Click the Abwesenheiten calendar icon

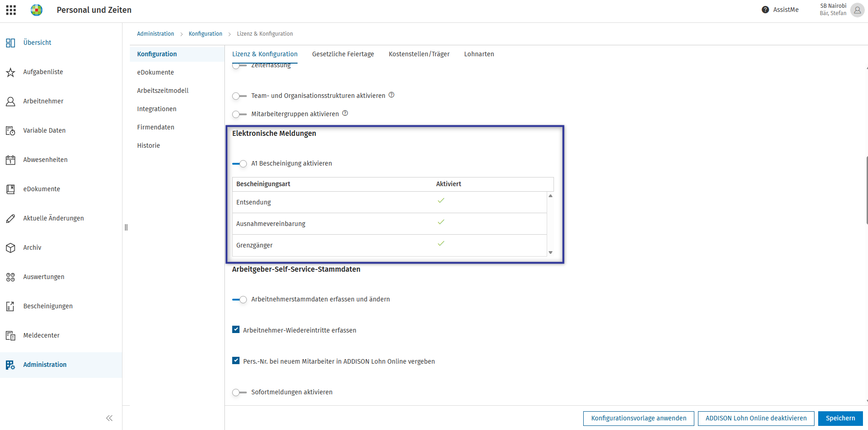[11, 160]
